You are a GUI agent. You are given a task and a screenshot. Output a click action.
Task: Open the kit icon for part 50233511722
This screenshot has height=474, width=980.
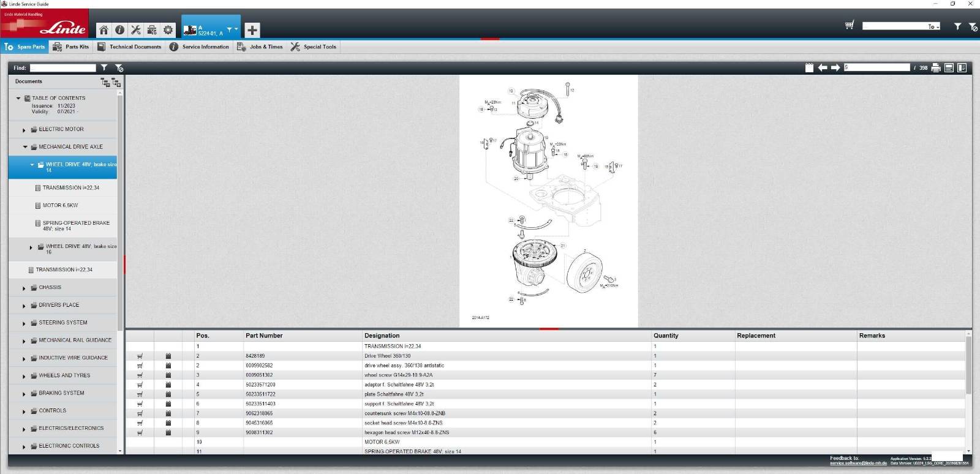(168, 394)
